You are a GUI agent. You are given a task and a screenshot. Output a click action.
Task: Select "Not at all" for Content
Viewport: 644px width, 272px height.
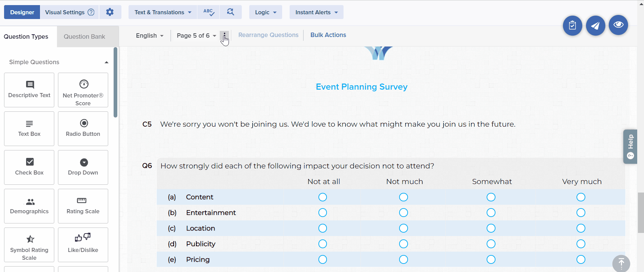tap(323, 197)
